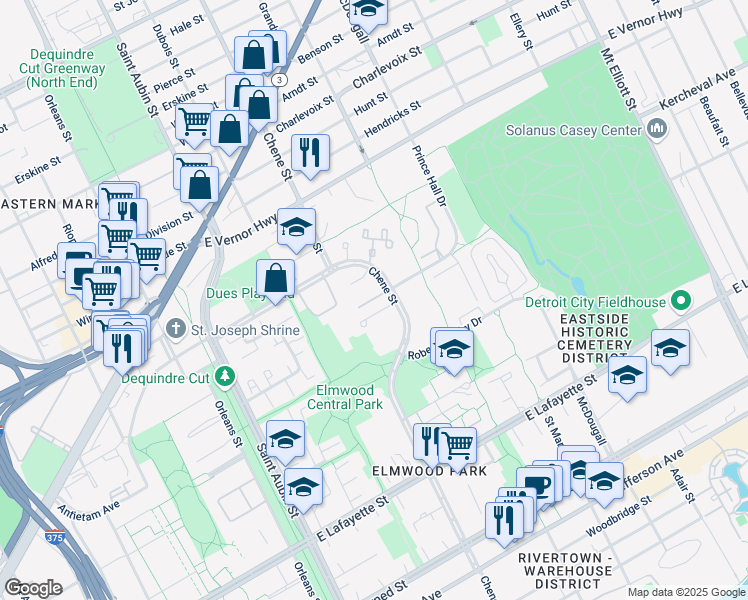Viewport: 748px width, 600px height.
Task: Click the Hendricks St street label
Action: coord(392,119)
